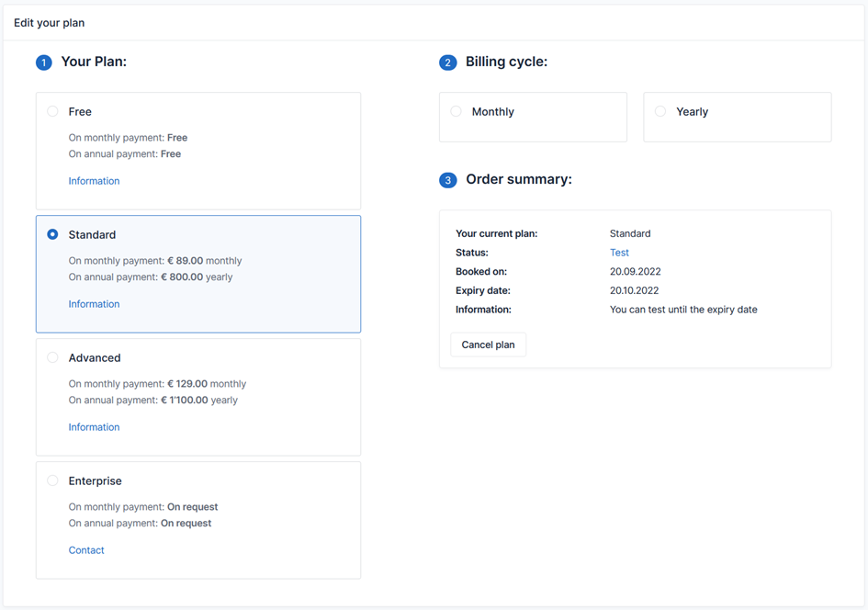868x610 pixels.
Task: Click the Advanced plan title
Action: [x=95, y=357]
